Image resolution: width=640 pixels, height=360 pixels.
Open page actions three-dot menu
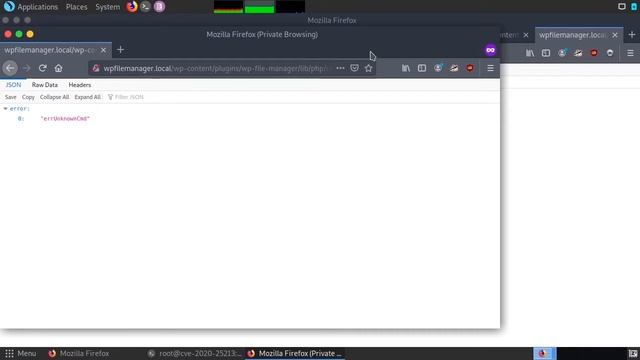340,68
